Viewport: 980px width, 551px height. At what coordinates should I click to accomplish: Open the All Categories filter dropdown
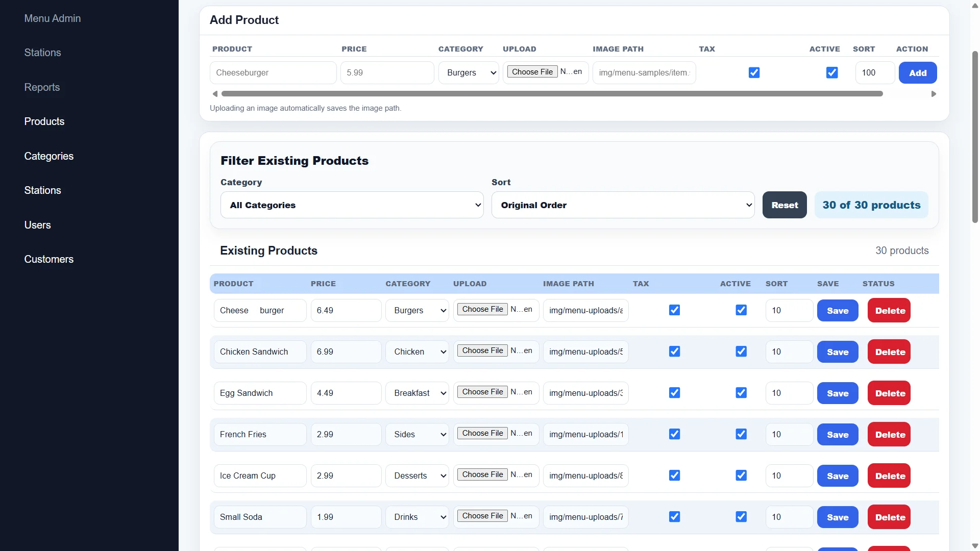click(x=352, y=205)
